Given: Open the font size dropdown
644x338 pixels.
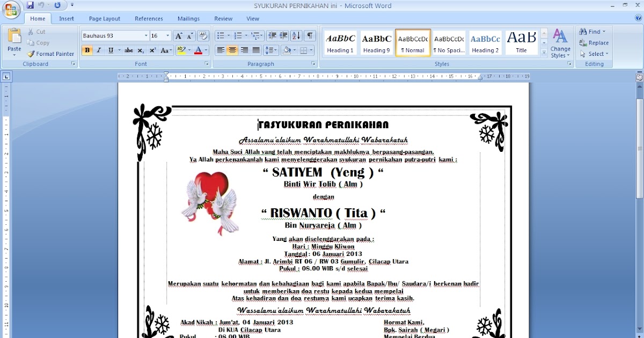Looking at the screenshot, I should 168,35.
